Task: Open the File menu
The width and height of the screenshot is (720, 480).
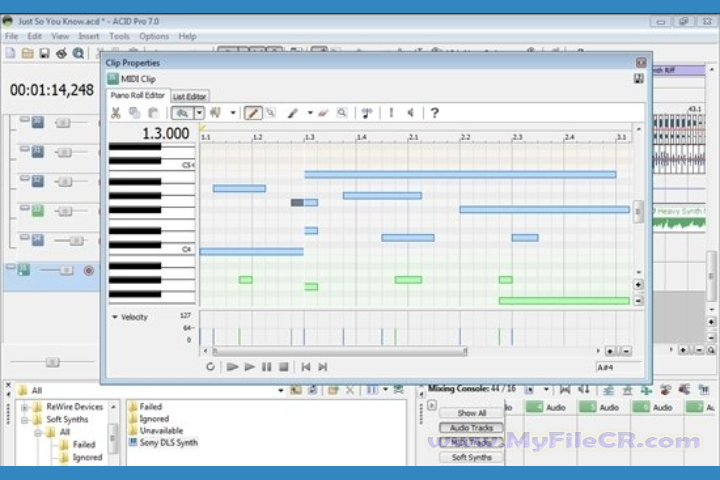Action: click(11, 36)
